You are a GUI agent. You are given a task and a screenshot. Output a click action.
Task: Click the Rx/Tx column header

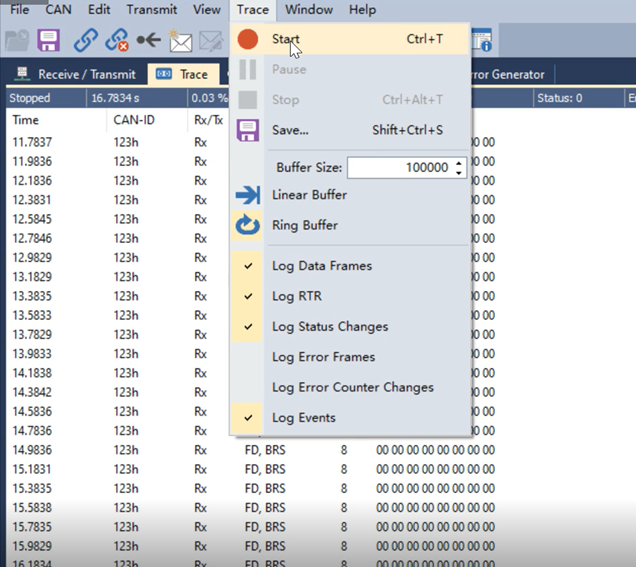pos(208,120)
